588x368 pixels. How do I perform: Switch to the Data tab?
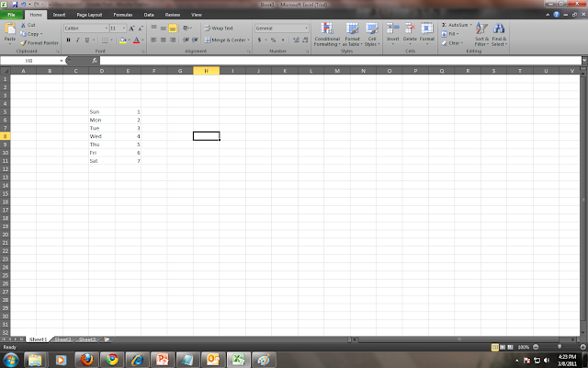click(x=149, y=15)
